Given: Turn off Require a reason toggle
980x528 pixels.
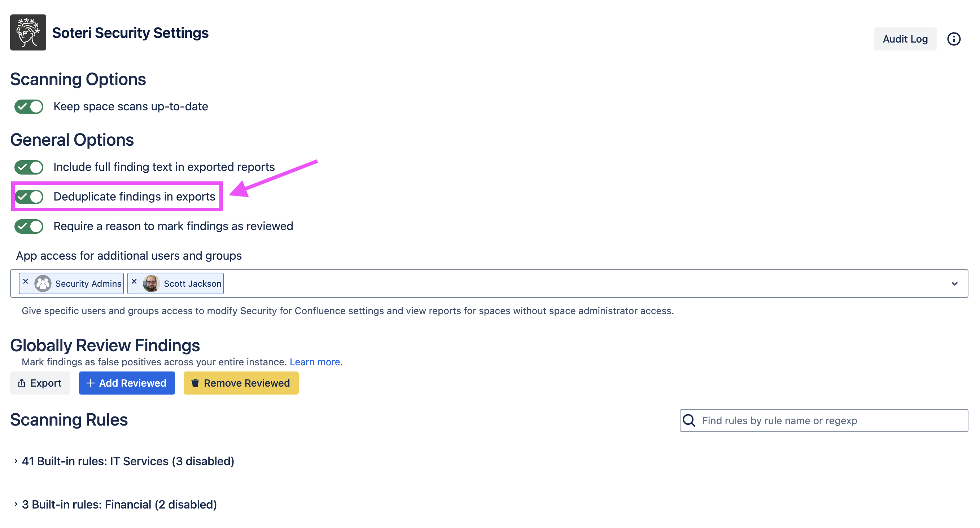Looking at the screenshot, I should tap(29, 226).
